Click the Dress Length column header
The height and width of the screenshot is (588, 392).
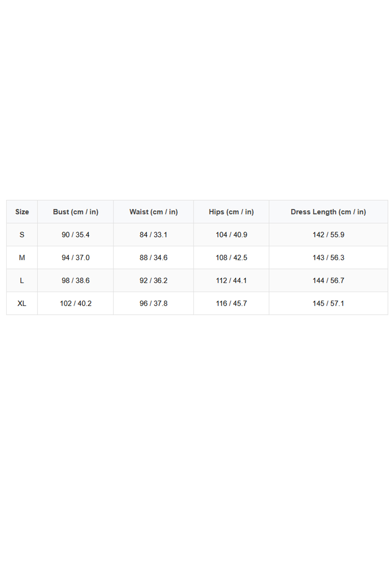click(328, 212)
